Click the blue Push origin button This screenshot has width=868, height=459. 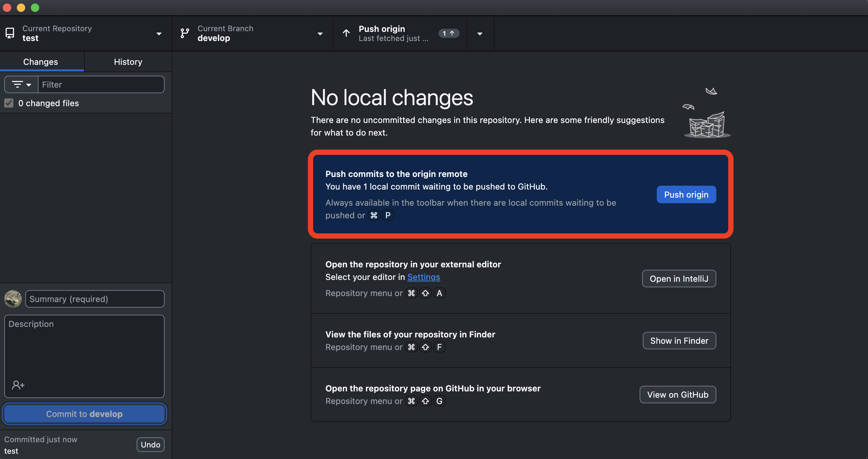click(x=686, y=194)
